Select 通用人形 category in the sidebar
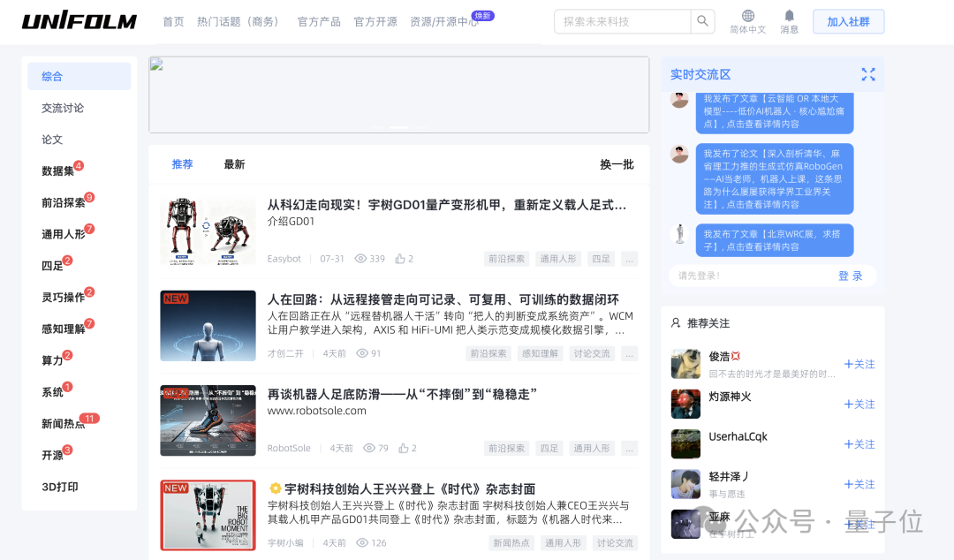Image resolution: width=954 pixels, height=560 pixels. pos(64,234)
